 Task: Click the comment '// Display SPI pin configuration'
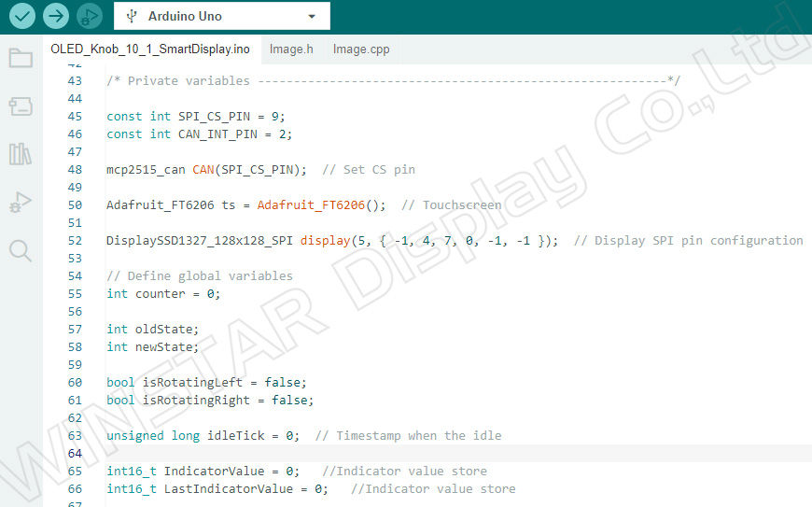point(688,241)
